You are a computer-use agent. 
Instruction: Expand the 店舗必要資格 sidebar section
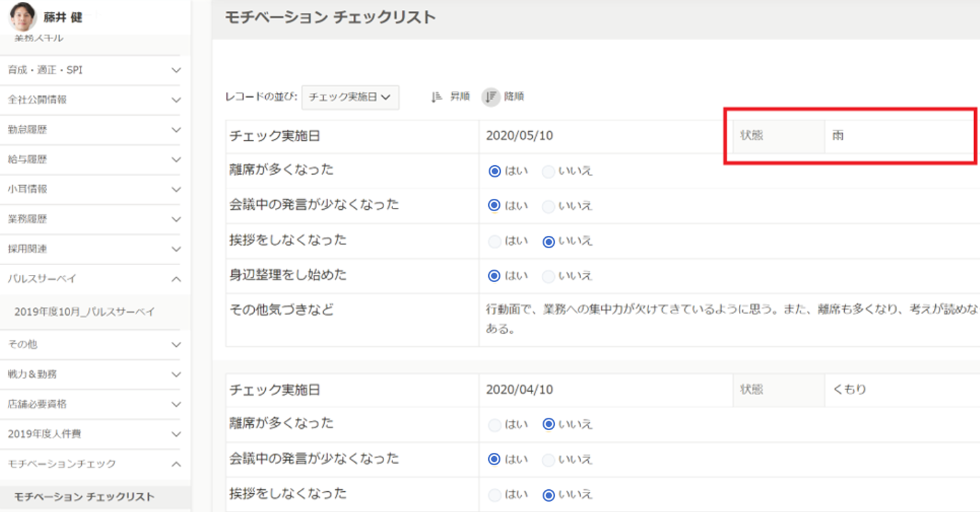pyautogui.click(x=175, y=404)
